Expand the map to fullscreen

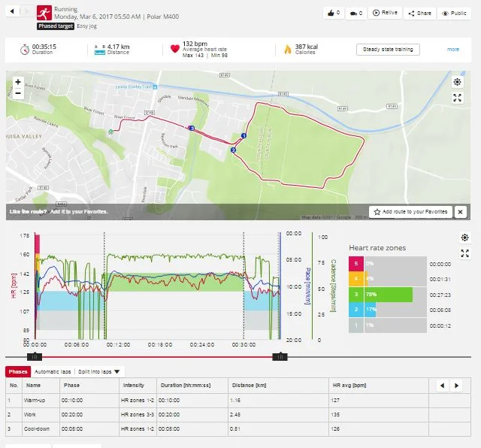(x=458, y=98)
